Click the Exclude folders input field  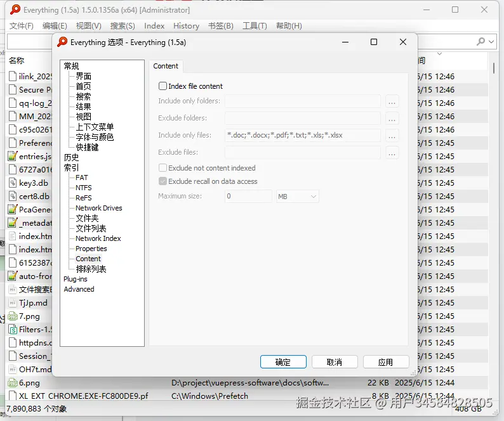[x=303, y=118]
